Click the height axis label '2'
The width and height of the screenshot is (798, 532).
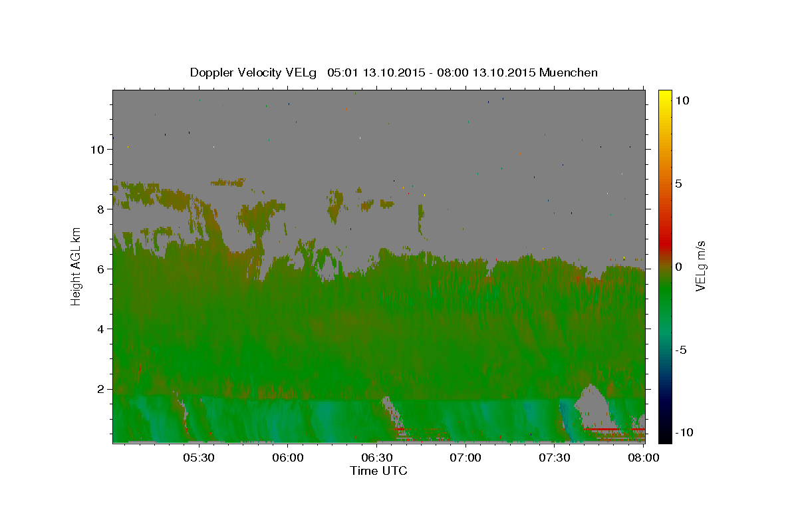pos(102,389)
